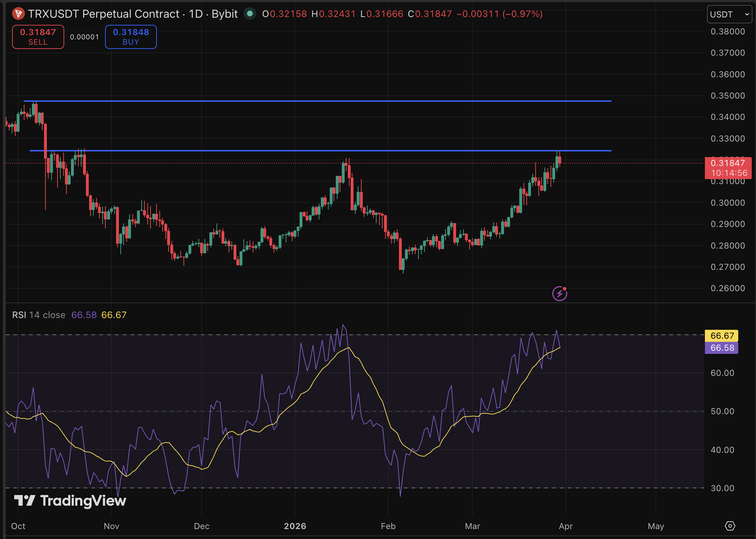Image resolution: width=756 pixels, height=539 pixels.
Task: Select the RSI pane title
Action: pos(20,315)
